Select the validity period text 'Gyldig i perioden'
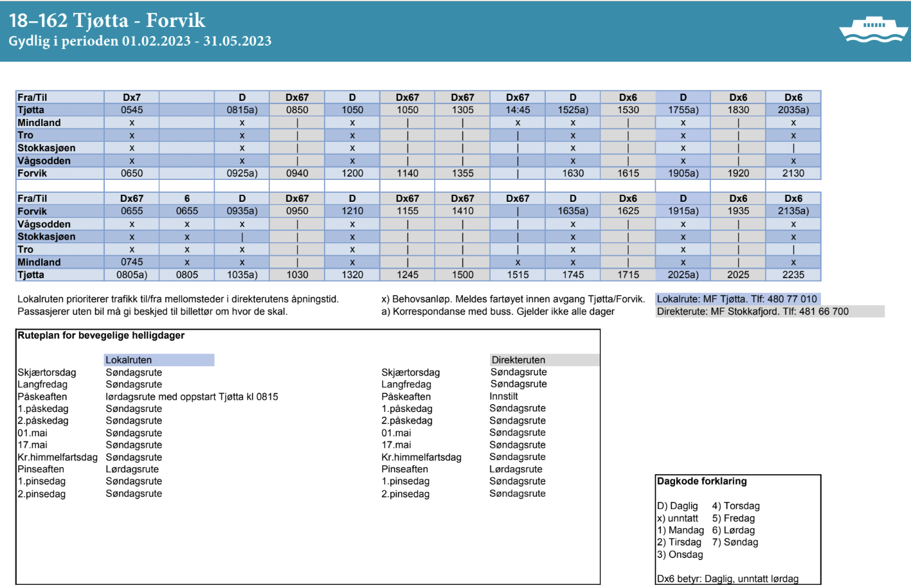 [x=63, y=41]
